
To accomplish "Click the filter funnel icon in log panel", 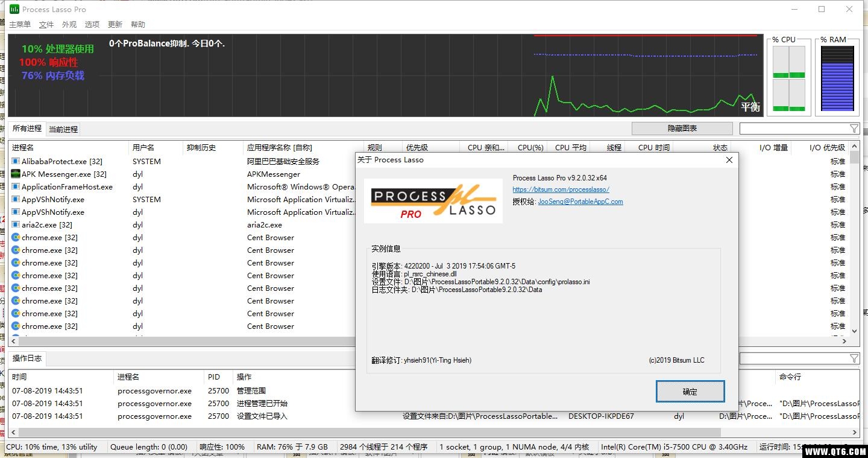I will (x=854, y=358).
